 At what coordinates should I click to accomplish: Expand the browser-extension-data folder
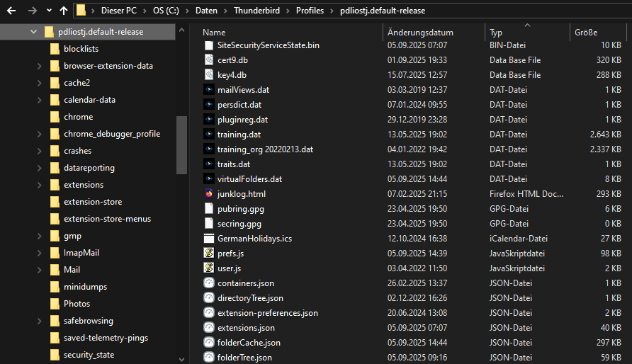[40, 66]
